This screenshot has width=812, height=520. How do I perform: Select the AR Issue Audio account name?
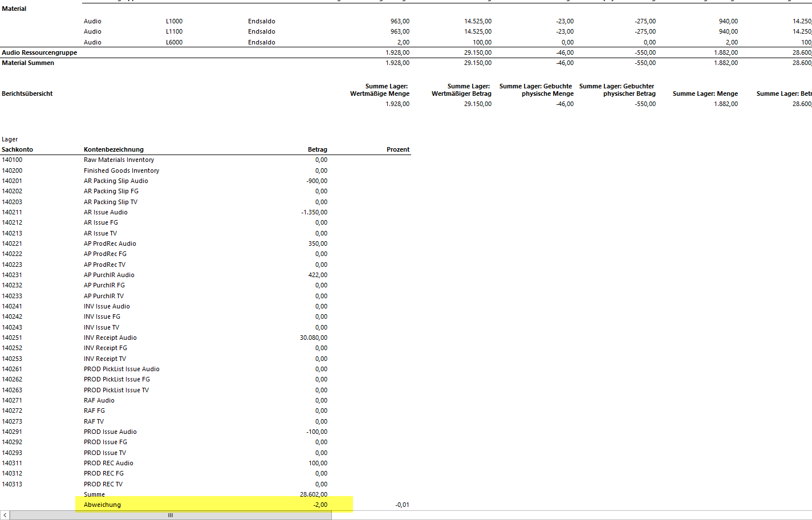105,212
